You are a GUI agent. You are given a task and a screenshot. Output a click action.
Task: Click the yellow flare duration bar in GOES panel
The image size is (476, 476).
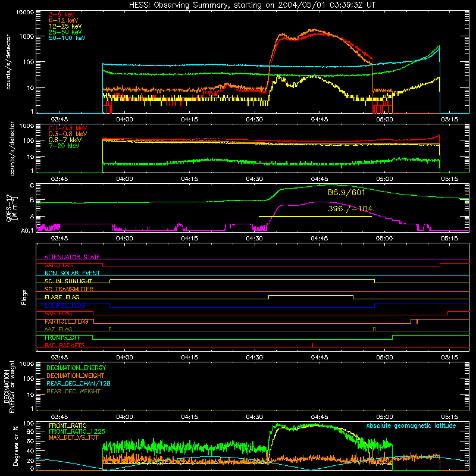tap(315, 217)
